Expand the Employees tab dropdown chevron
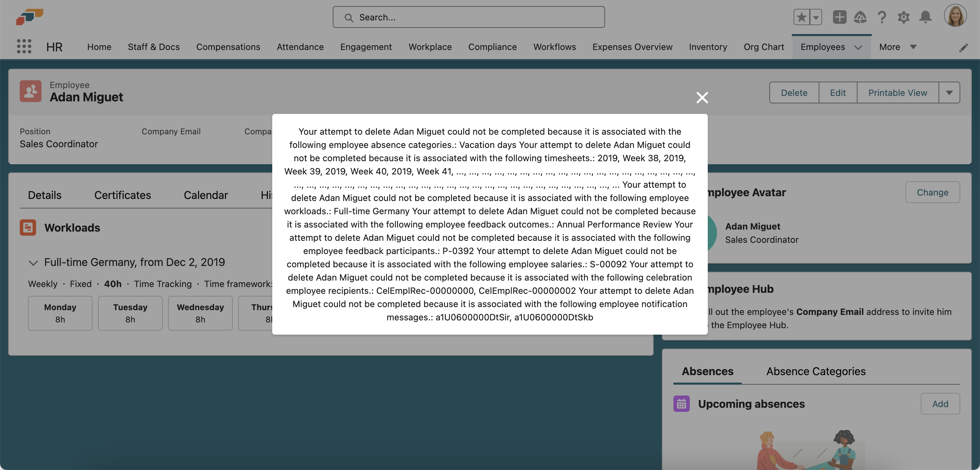Viewport: 980px width, 470px height. pos(858,47)
